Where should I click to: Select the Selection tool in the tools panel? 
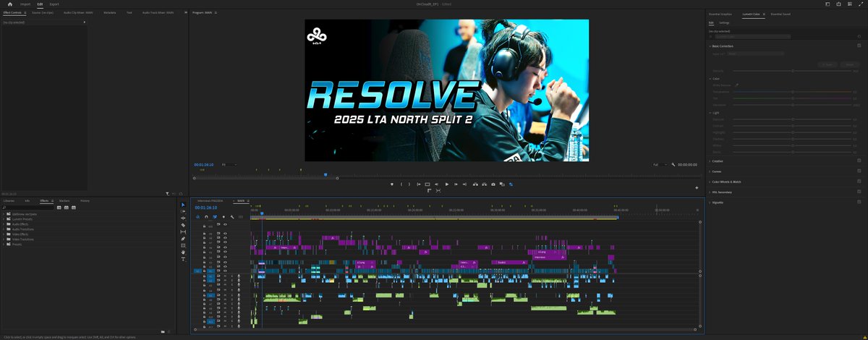(x=183, y=205)
